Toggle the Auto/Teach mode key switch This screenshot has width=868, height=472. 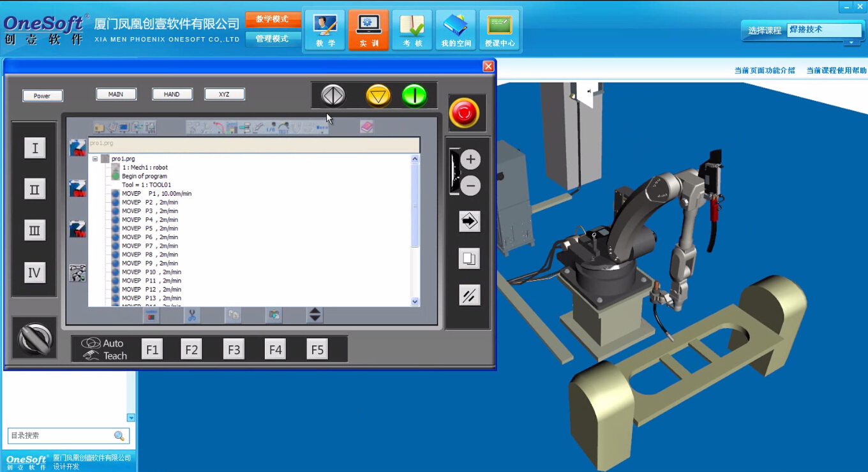tap(34, 338)
